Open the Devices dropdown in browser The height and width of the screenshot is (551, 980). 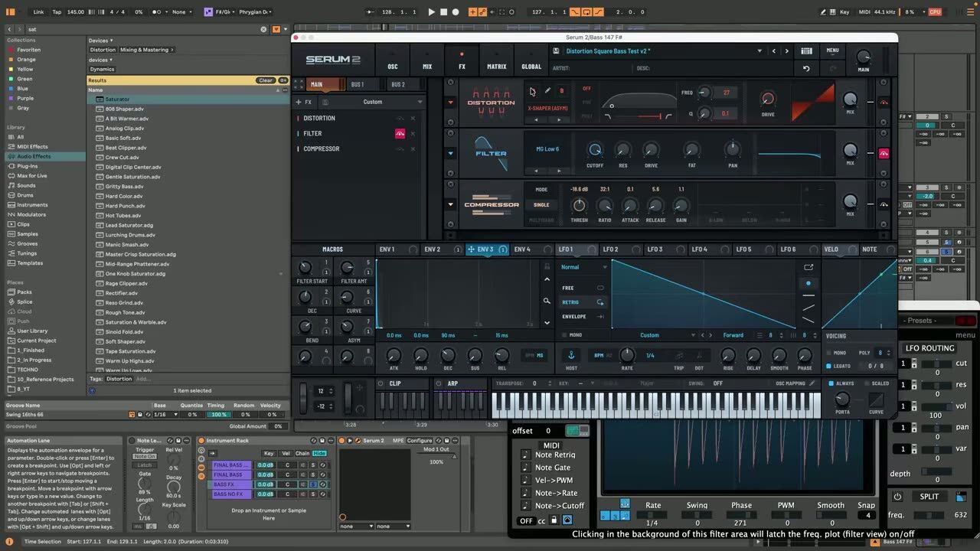coord(100,41)
